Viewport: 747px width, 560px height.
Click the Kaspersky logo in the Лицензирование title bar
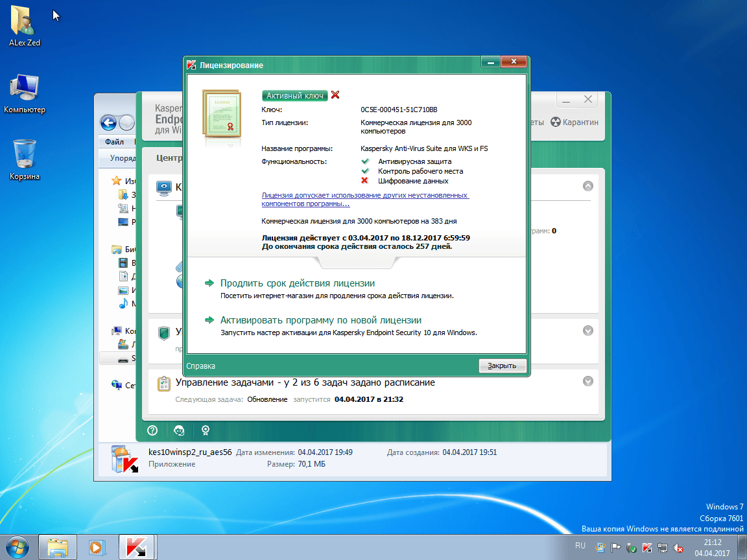[191, 65]
